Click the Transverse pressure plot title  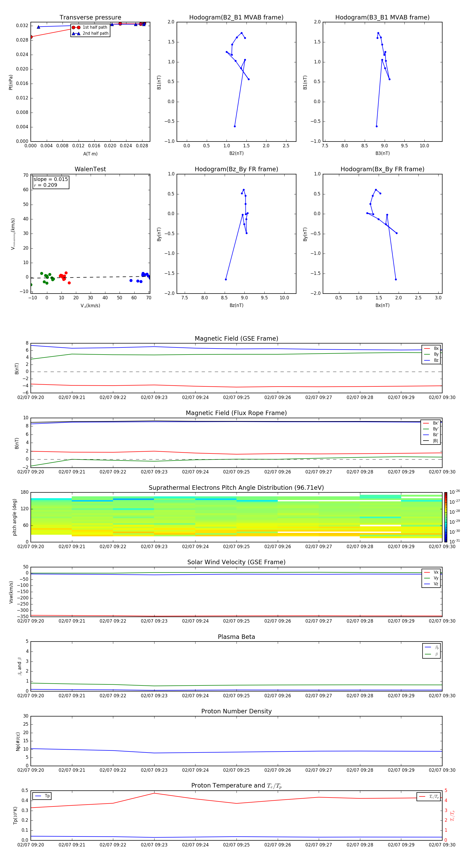90,18
